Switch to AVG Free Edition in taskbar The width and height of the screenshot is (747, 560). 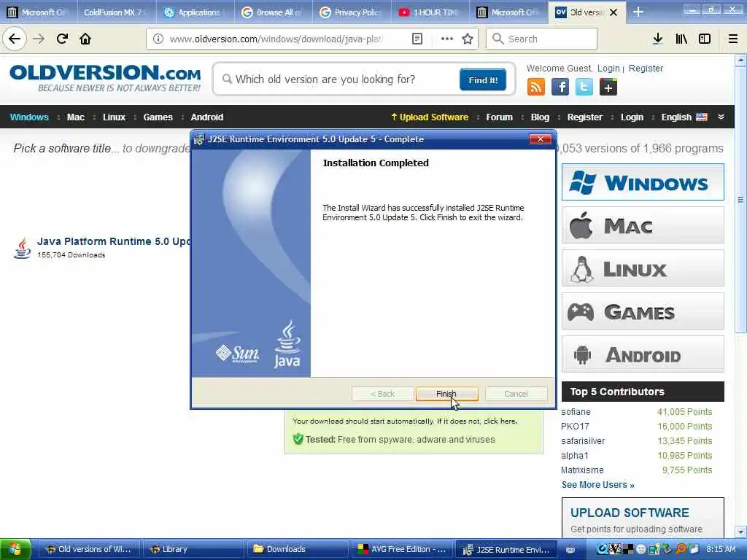tap(402, 549)
